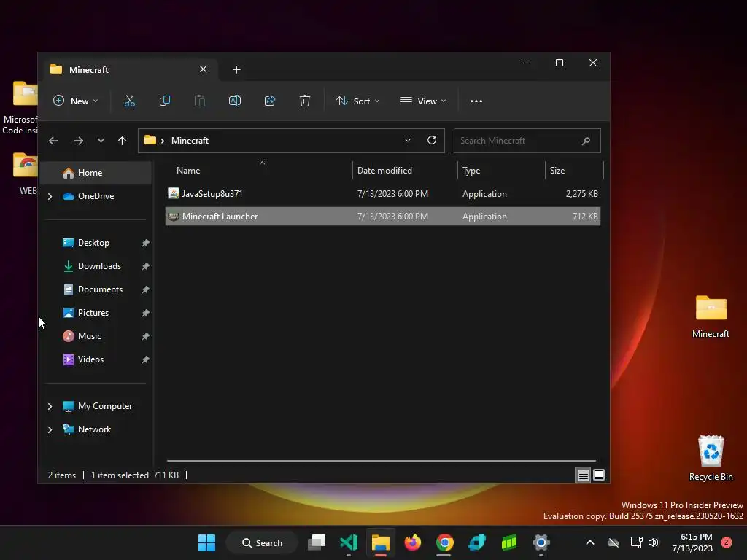Refresh the Minecraft folder view

coord(432,141)
